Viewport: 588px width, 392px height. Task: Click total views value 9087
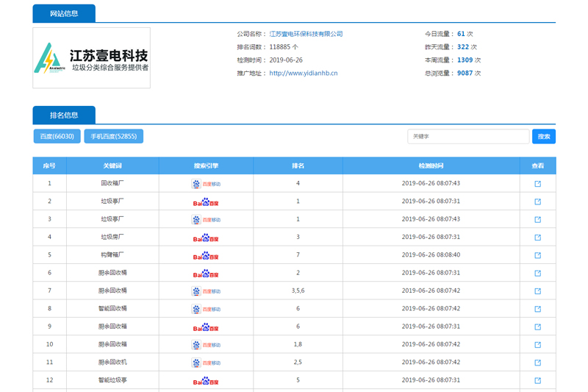pyautogui.click(x=465, y=73)
